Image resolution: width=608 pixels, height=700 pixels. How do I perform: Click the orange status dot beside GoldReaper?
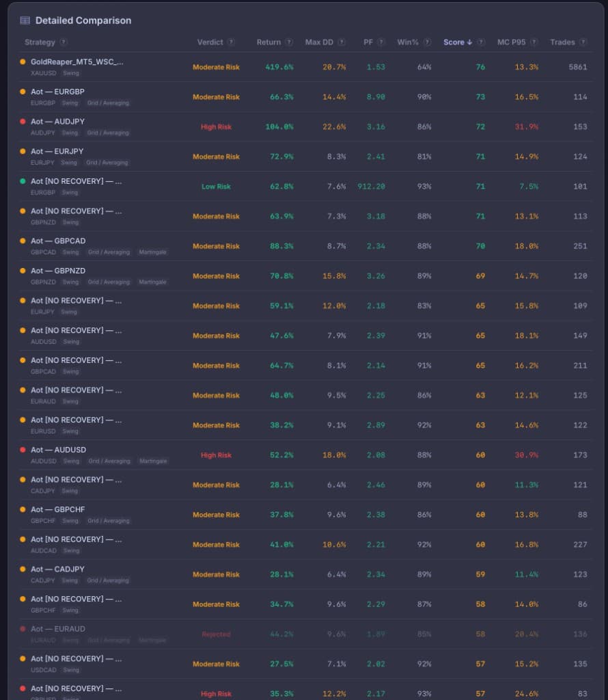tap(23, 62)
